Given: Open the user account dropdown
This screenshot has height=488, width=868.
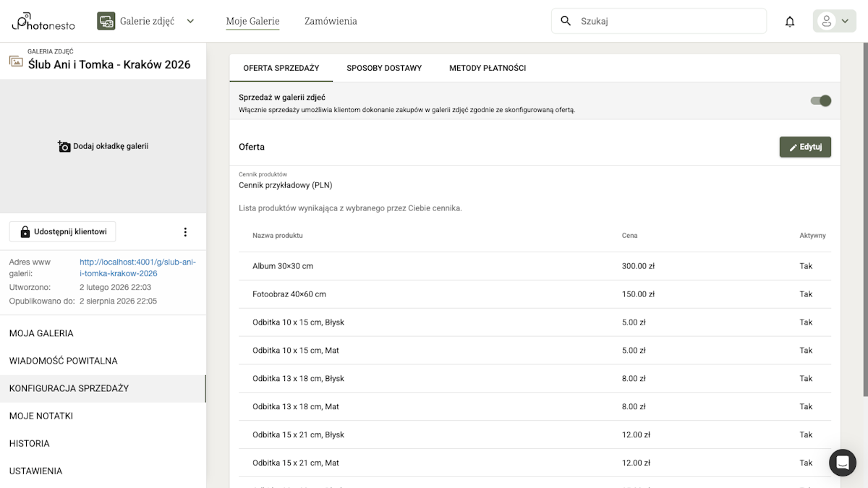Looking at the screenshot, I should click(834, 22).
